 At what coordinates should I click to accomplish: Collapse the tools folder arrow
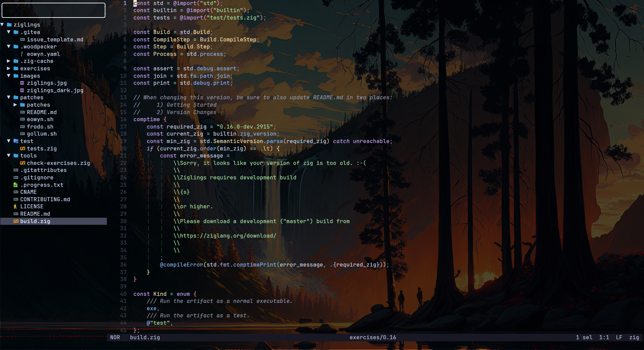coord(9,155)
